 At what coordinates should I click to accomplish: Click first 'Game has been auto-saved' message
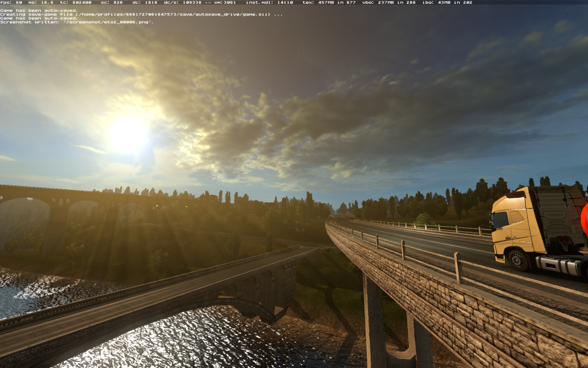[38, 11]
